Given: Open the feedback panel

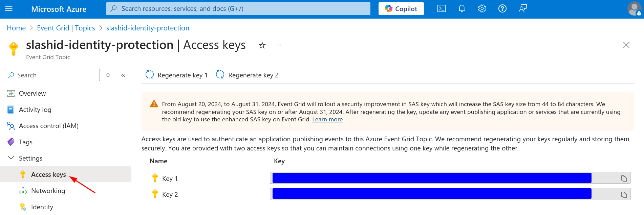Looking at the screenshot, I should point(522,8).
